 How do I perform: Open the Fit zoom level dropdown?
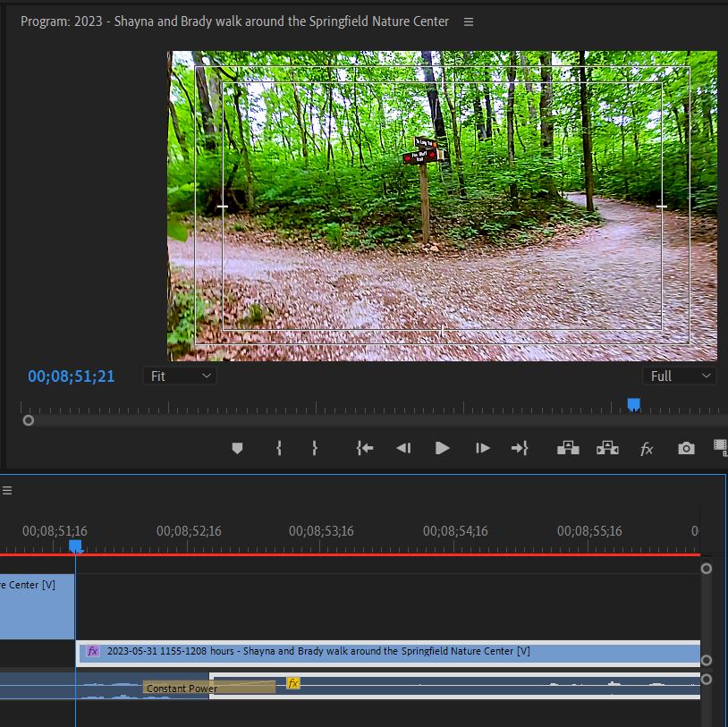(x=179, y=376)
